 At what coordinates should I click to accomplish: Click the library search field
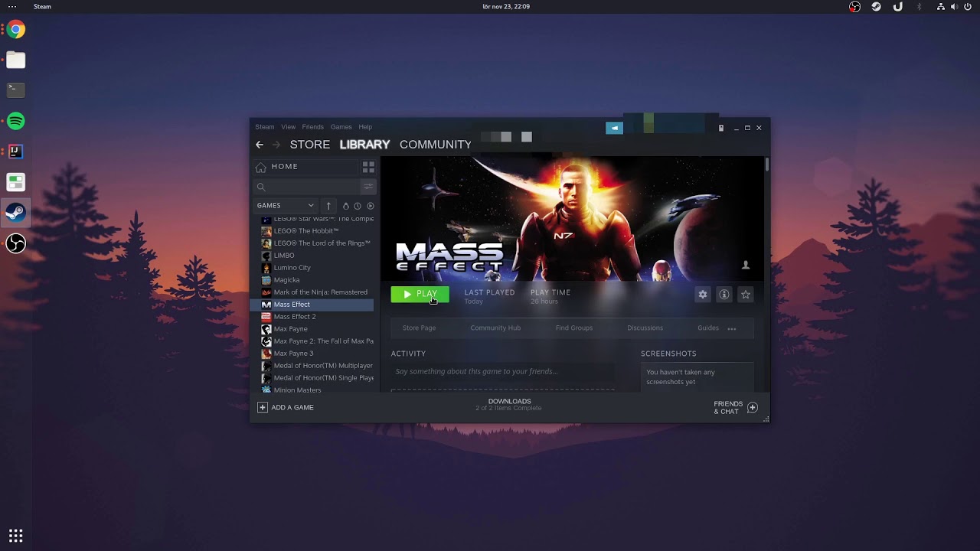click(x=307, y=187)
